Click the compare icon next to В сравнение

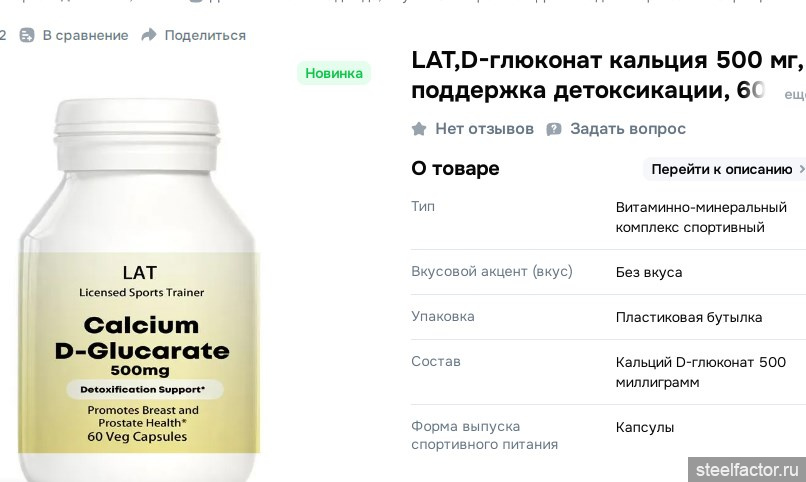click(x=27, y=35)
